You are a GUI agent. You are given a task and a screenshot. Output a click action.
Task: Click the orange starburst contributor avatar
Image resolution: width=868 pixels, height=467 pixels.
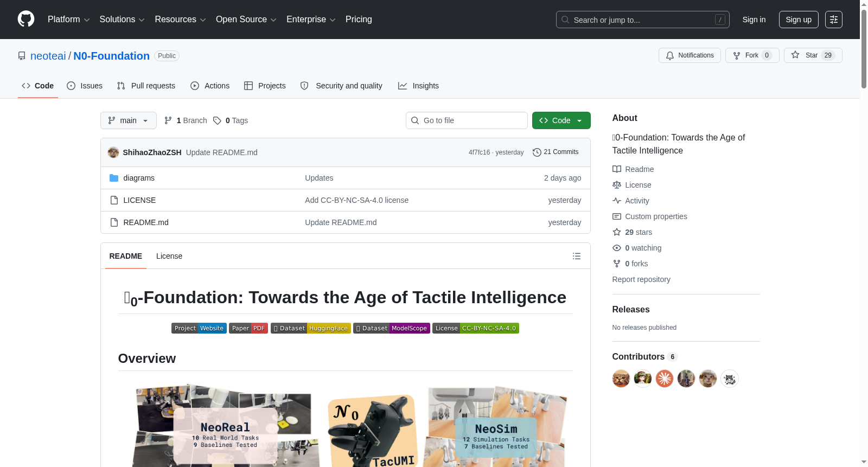(665, 379)
